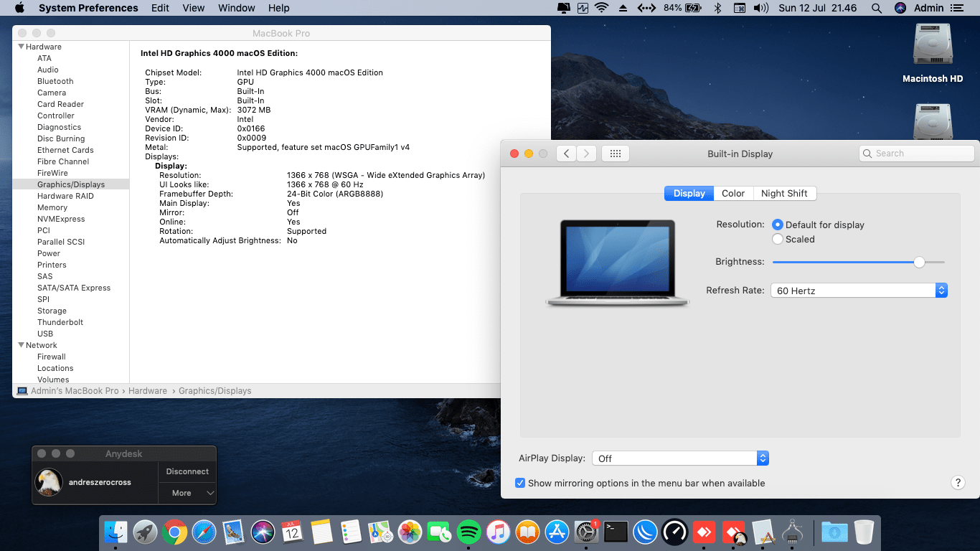Switch to the Color tab
Image resolution: width=980 pixels, height=551 pixels.
pos(733,193)
